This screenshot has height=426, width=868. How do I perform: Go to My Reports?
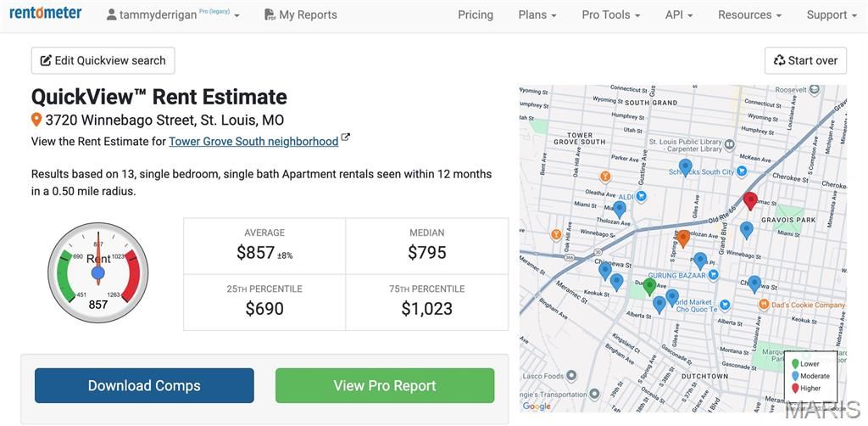coord(300,15)
